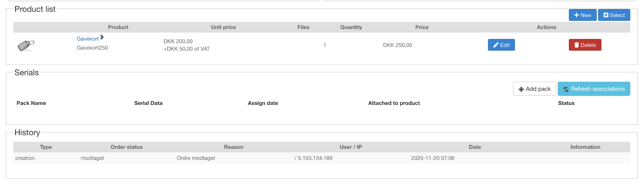The height and width of the screenshot is (181, 644).
Task: Select the Ordre modtaget history entry
Action: (x=196, y=158)
